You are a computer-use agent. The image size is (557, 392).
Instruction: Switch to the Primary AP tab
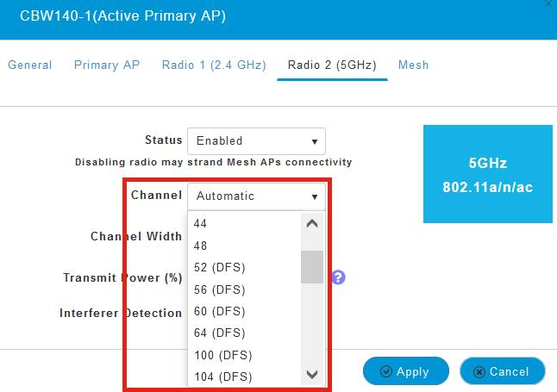point(107,65)
